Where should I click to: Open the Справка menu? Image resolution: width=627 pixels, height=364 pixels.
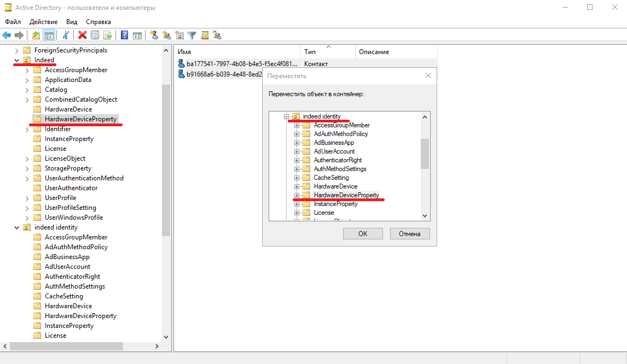pos(98,22)
